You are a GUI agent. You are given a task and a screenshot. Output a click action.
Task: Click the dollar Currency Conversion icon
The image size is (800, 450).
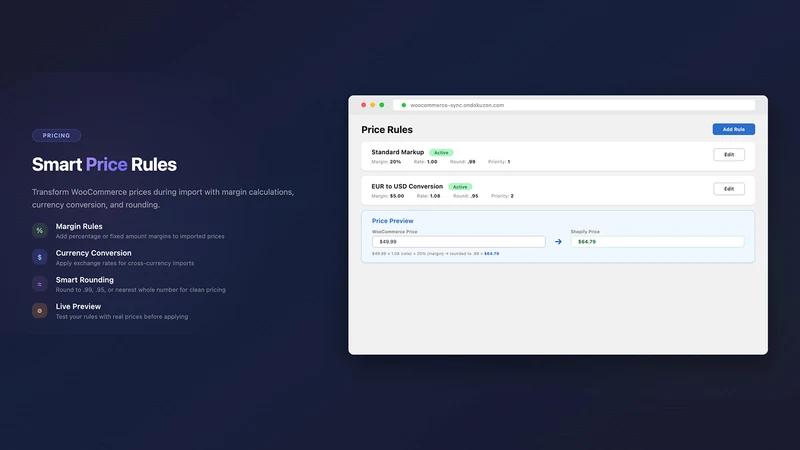(40, 257)
